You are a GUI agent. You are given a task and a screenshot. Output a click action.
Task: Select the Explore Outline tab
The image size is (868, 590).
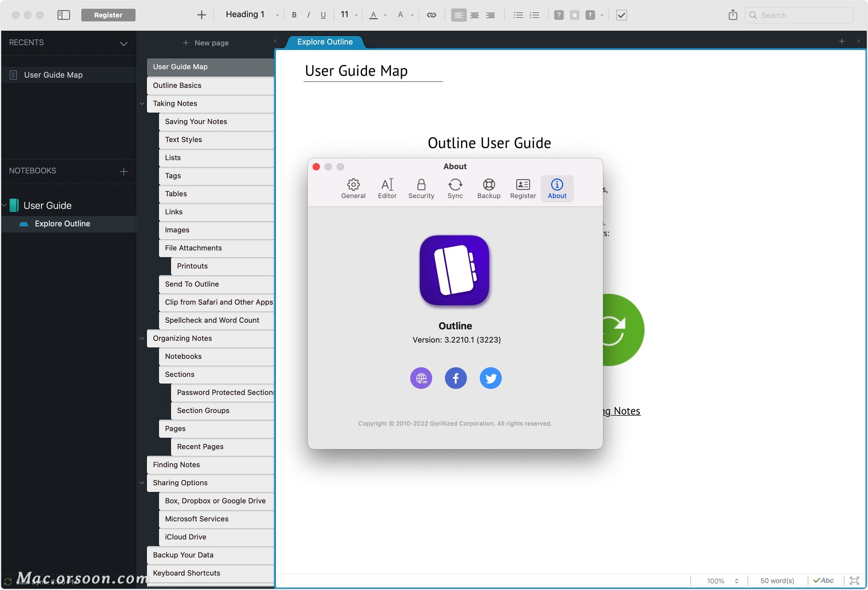[325, 42]
